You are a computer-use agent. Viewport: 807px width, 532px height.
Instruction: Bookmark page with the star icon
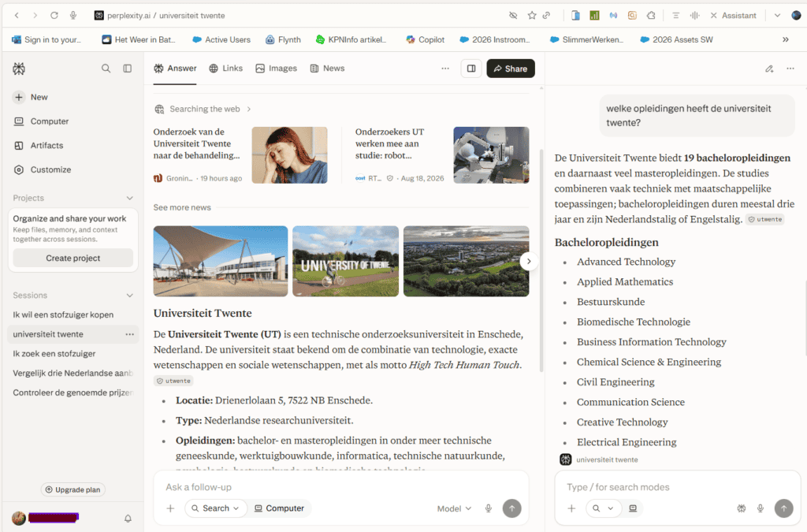point(532,16)
